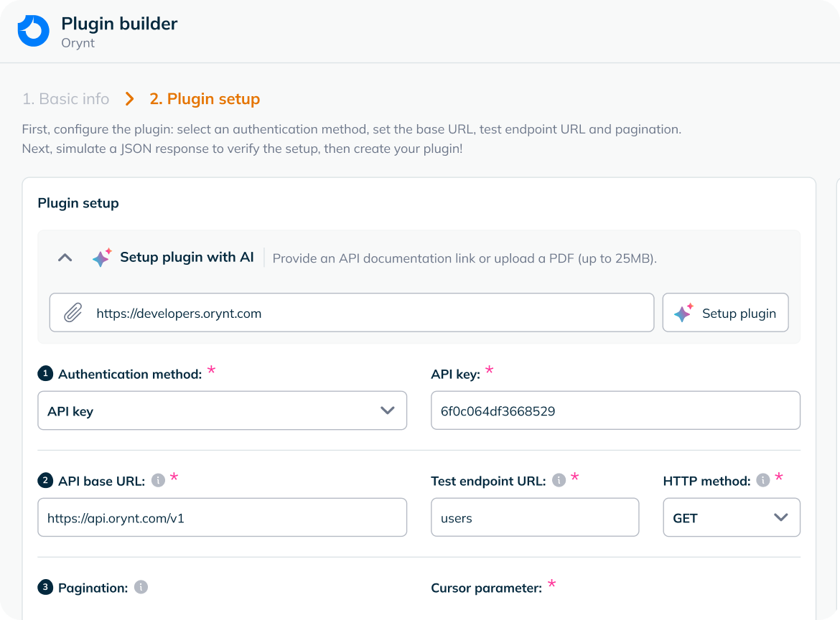Click the AI sparkle icon beside Setup plugin with AI

(x=102, y=258)
